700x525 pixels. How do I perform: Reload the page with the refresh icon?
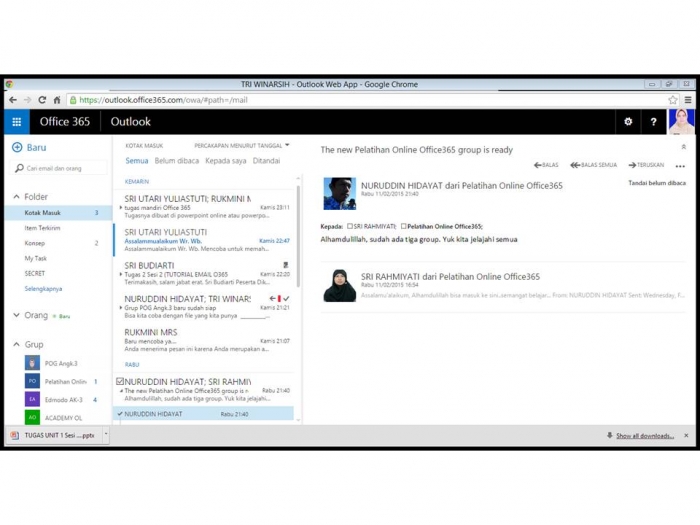pos(42,100)
